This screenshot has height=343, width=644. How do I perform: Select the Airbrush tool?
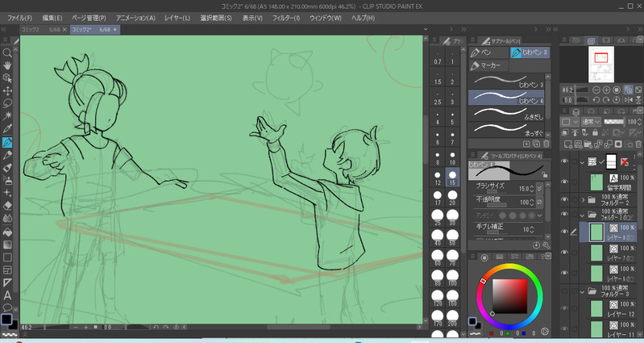(x=7, y=180)
